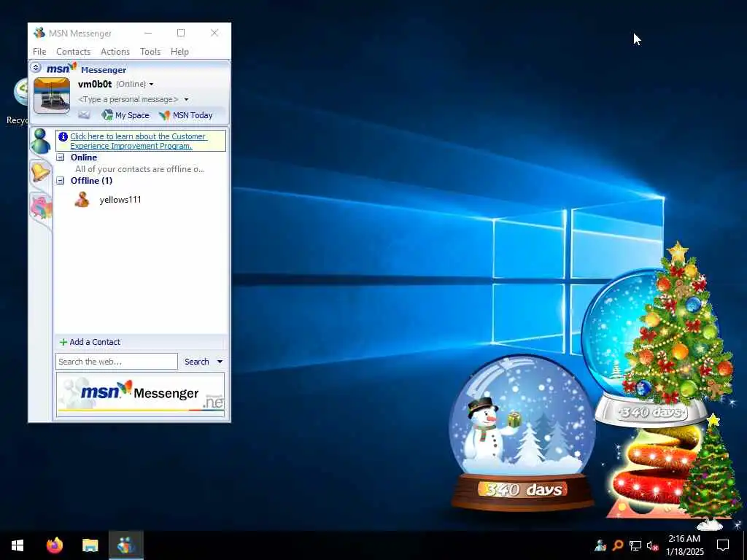747x560 pixels.
Task: Open the network tray icon
Action: tap(635, 545)
